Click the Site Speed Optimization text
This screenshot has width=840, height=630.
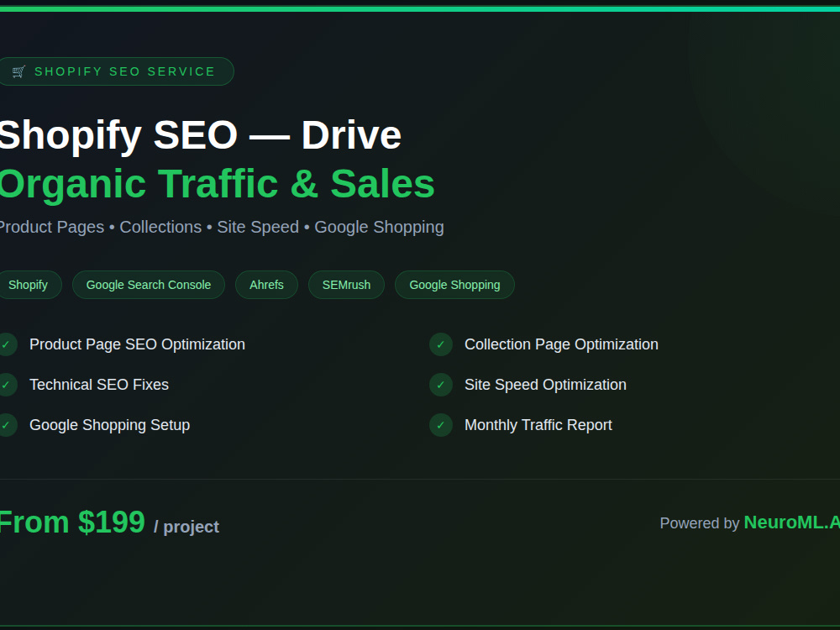(545, 385)
